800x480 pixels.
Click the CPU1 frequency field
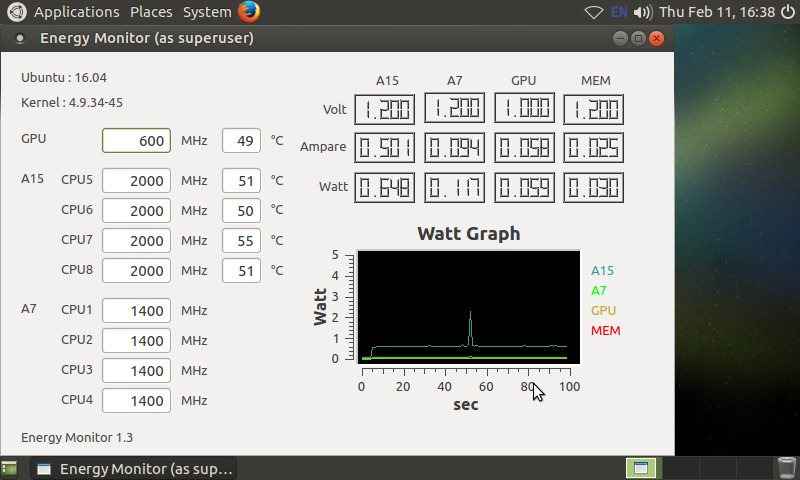point(137,311)
